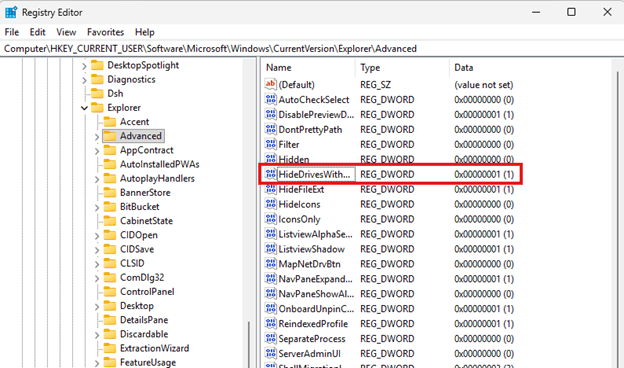Click the ListviewShadow DWORD icon

click(271, 249)
